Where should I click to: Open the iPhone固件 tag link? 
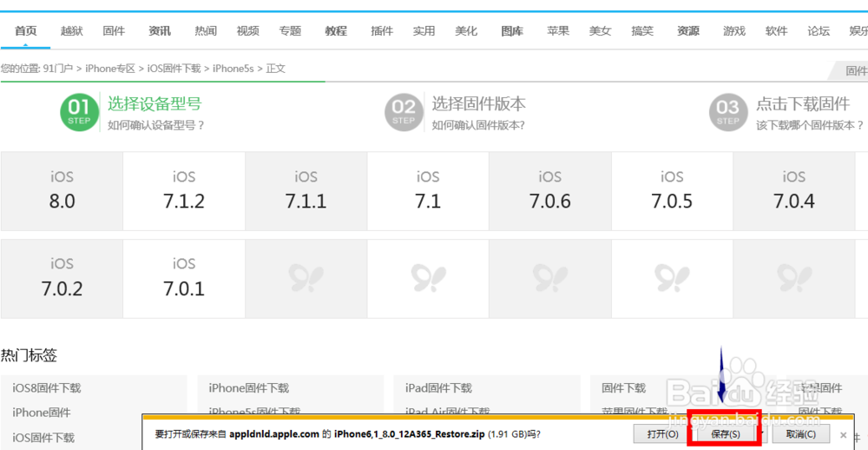point(42,413)
